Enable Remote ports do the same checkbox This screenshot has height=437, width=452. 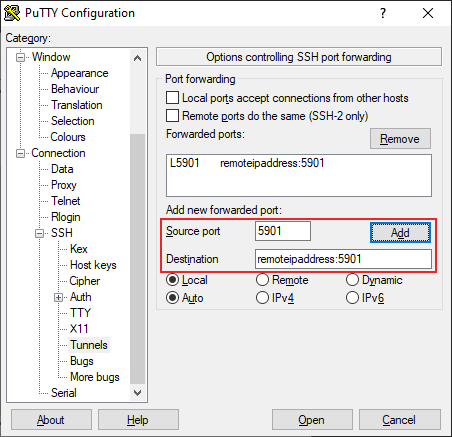tap(172, 116)
